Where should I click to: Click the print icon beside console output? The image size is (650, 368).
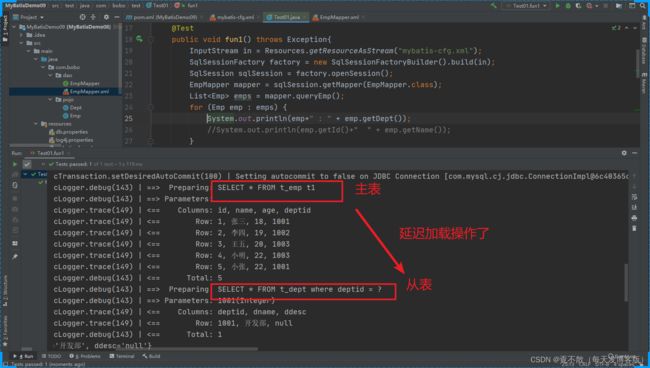tap(634, 218)
